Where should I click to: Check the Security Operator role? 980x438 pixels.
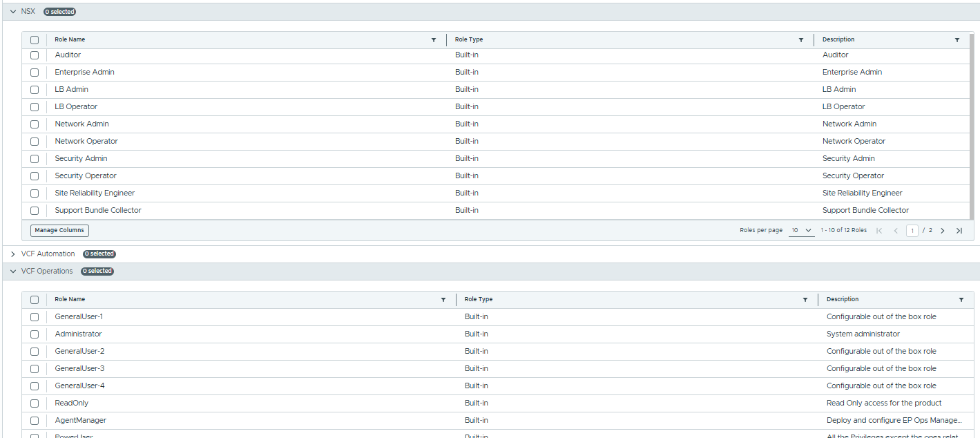point(35,176)
